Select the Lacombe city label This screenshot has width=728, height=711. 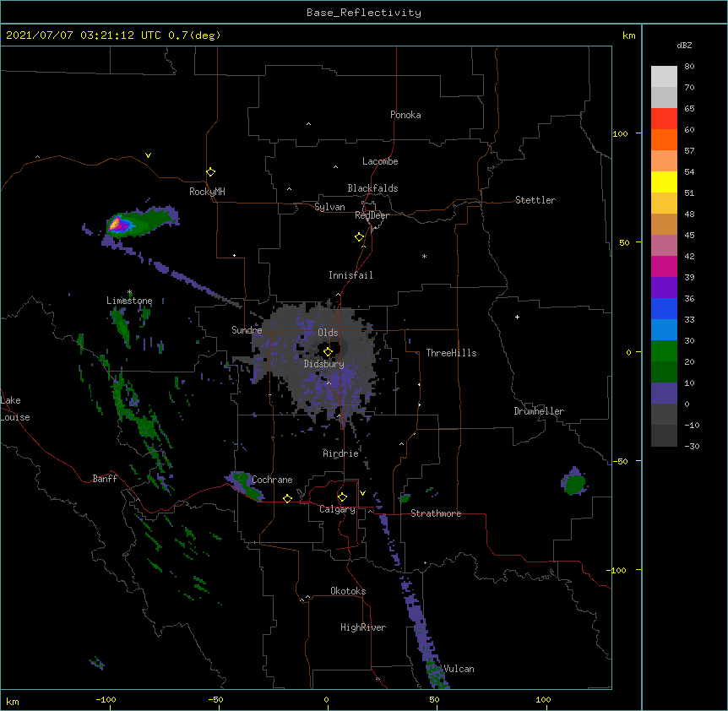(x=380, y=161)
